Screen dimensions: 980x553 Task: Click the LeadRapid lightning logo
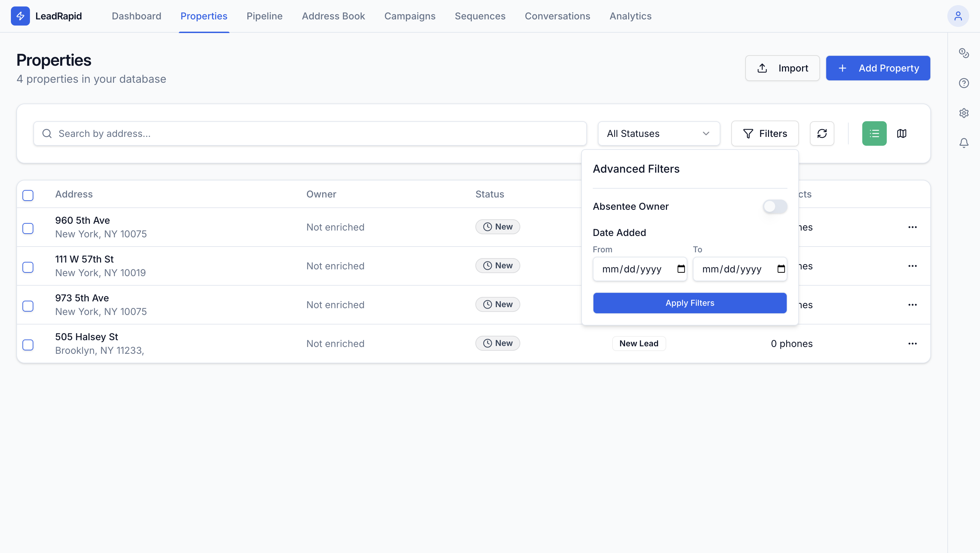pyautogui.click(x=20, y=16)
